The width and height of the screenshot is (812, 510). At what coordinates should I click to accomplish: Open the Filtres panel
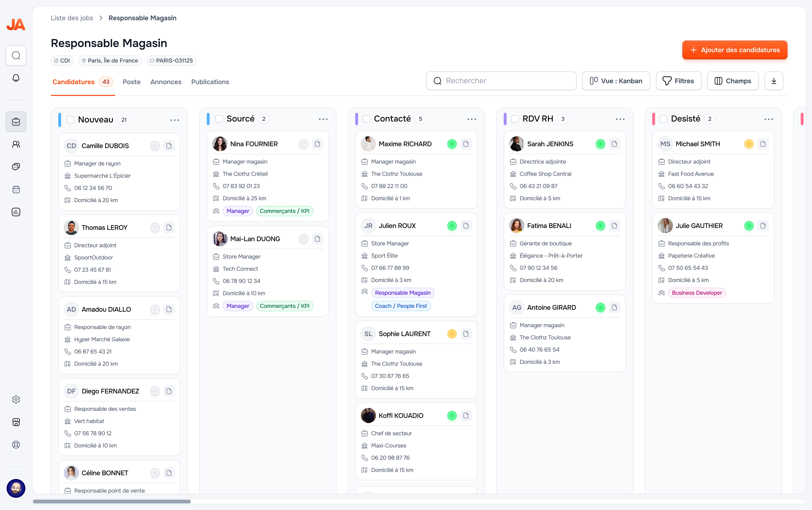[x=678, y=81]
